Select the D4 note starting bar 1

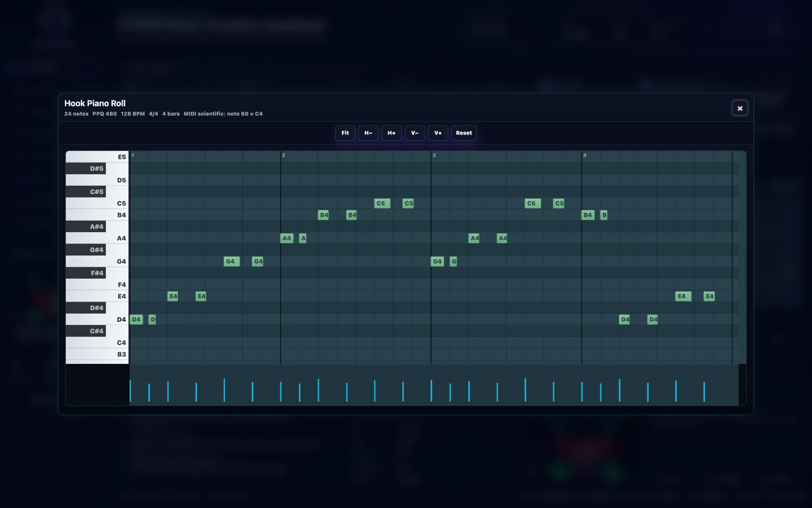[136, 319]
